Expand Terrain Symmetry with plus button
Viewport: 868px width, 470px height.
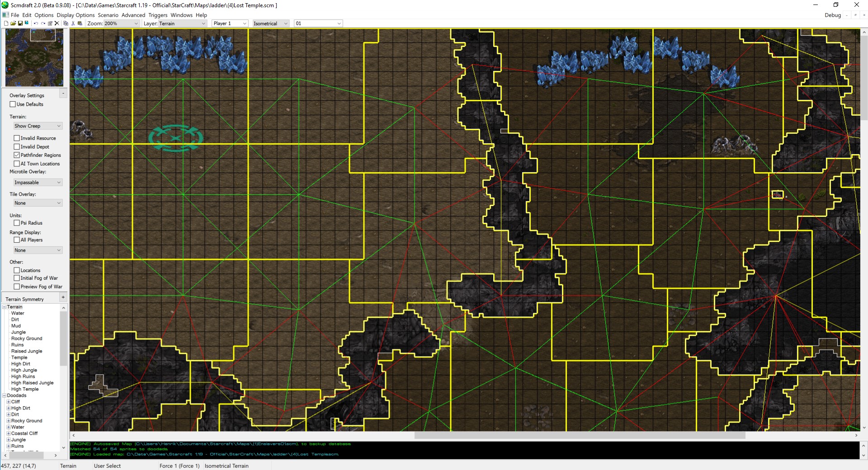pos(63,297)
